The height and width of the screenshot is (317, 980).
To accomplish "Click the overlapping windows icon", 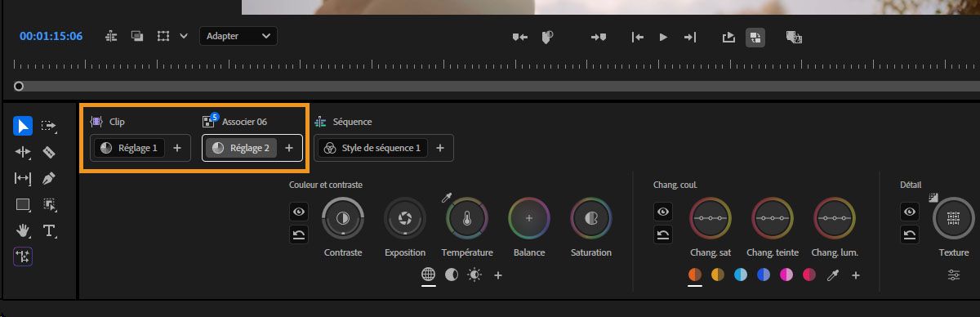I will click(x=137, y=36).
